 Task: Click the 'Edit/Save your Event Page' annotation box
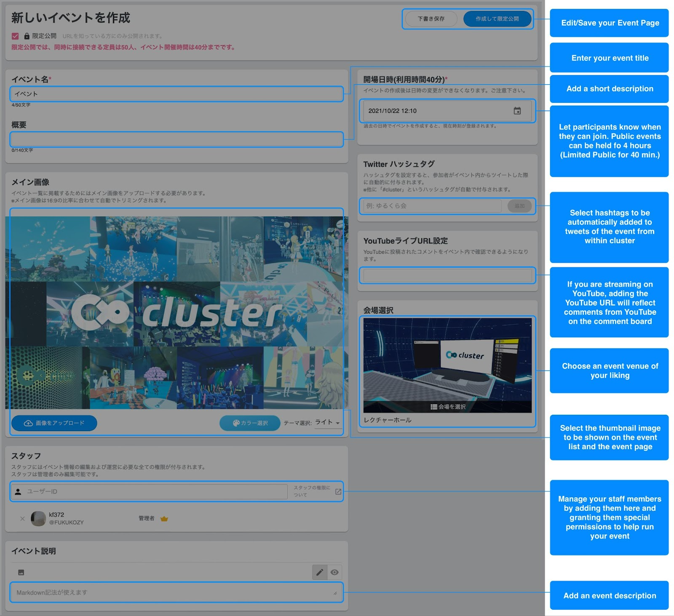click(x=610, y=23)
